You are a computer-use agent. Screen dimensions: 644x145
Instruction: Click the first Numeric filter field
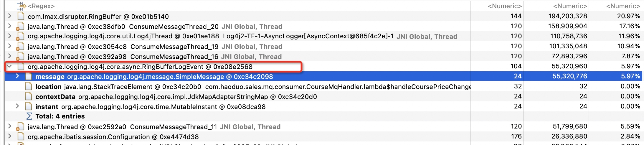497,6
